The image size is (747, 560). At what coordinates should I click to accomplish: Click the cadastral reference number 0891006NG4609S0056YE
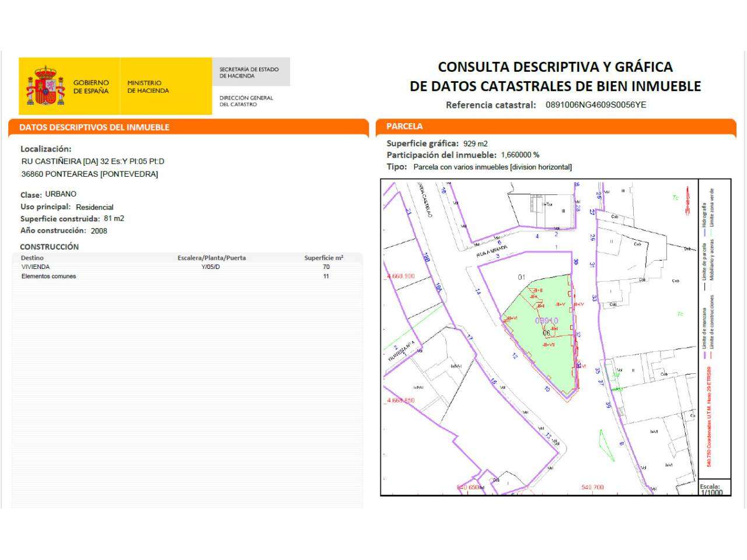pos(596,105)
